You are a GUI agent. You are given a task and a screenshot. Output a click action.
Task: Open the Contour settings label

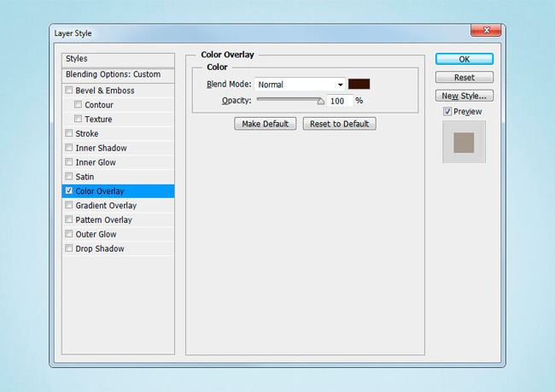coord(99,105)
